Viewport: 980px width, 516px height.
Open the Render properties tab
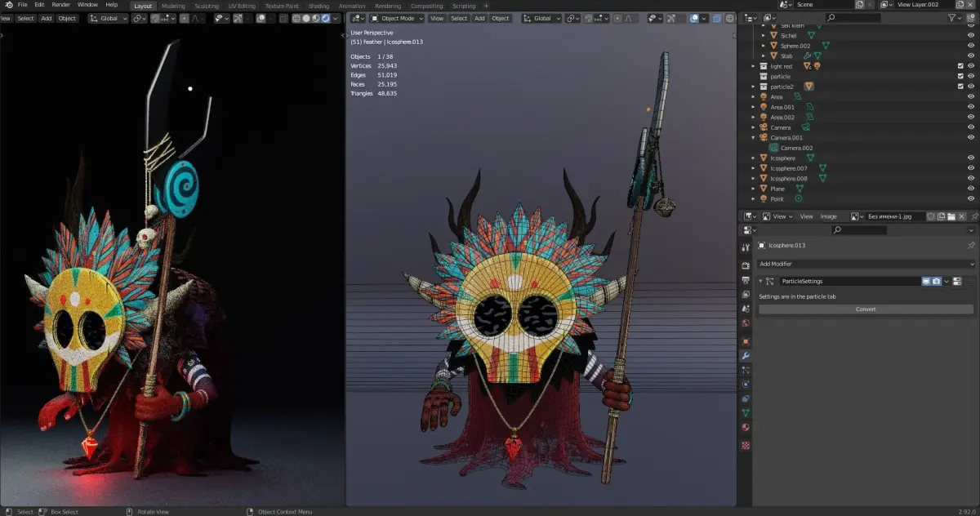point(746,265)
